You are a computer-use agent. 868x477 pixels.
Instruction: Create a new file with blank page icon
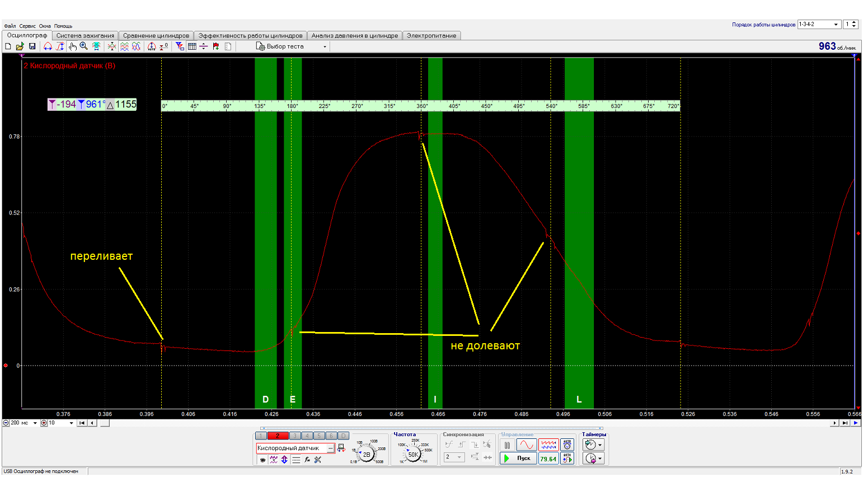click(8, 46)
